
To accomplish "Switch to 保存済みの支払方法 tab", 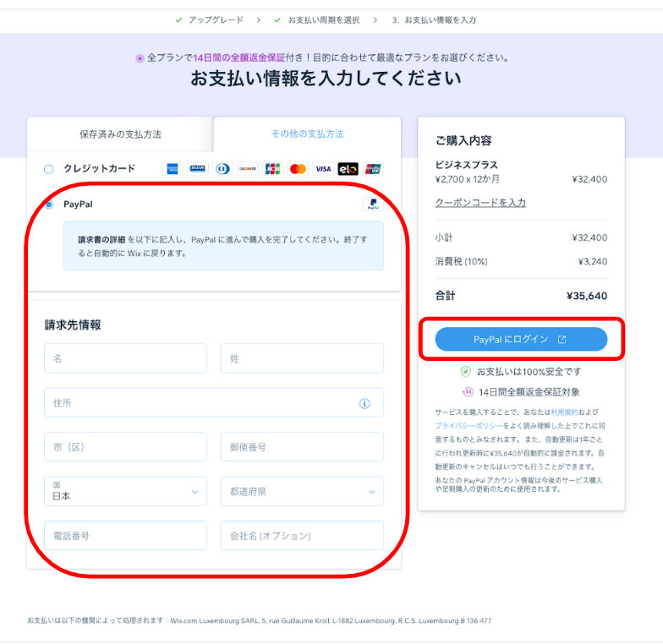I will (x=120, y=134).
